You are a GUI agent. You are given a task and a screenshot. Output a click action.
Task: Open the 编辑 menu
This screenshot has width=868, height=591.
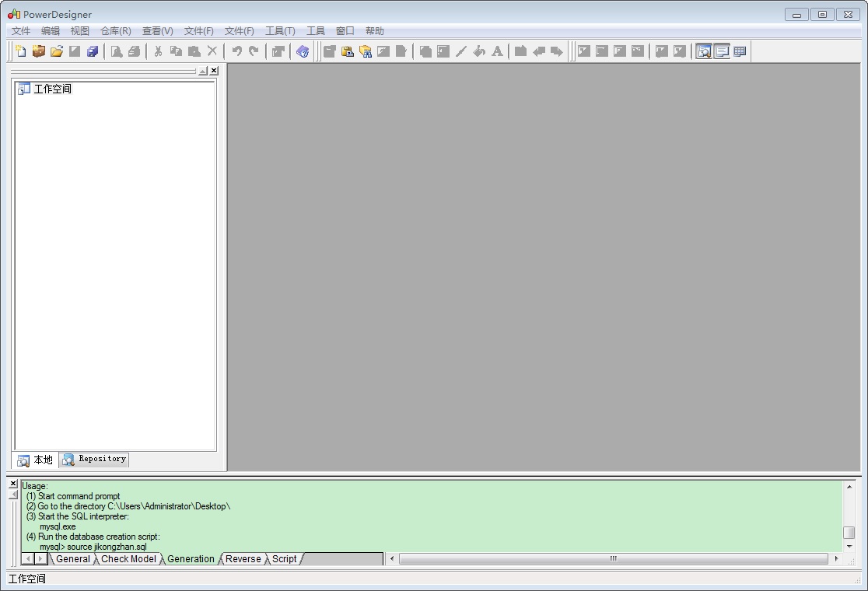51,31
